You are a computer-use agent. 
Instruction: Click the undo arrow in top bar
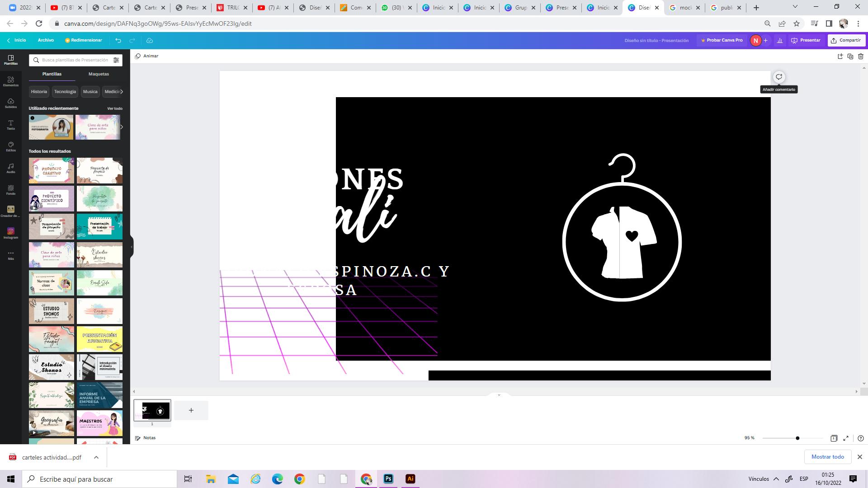click(118, 40)
